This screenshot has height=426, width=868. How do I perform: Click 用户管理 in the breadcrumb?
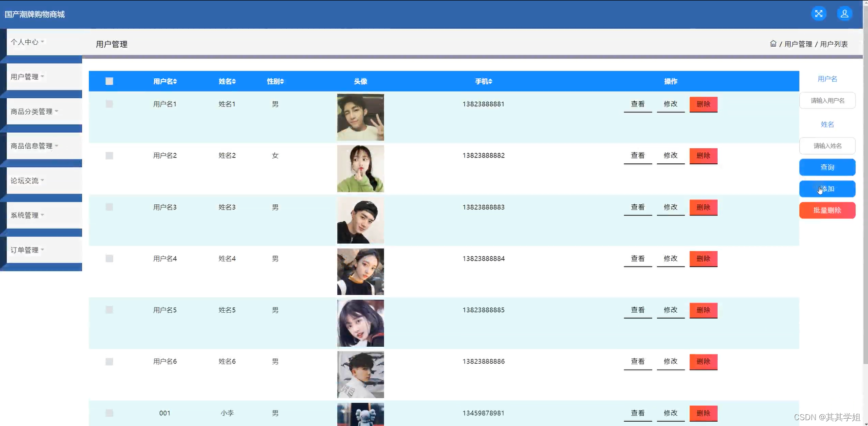click(798, 44)
